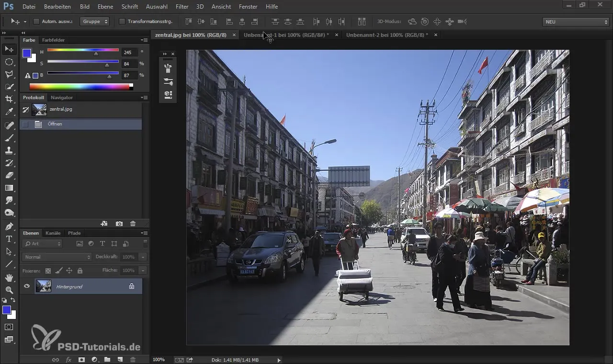613x364 pixels.
Task: Add layer style fx icon
Action: pos(68,359)
